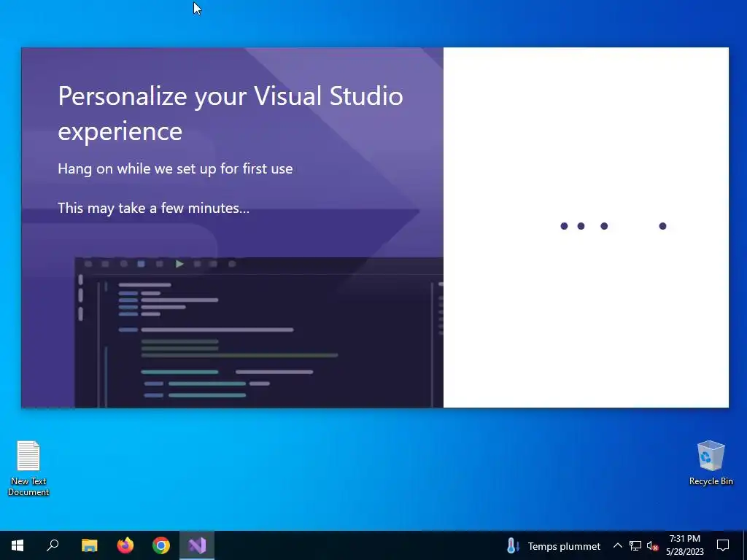Open the notification center icon

pos(723,545)
